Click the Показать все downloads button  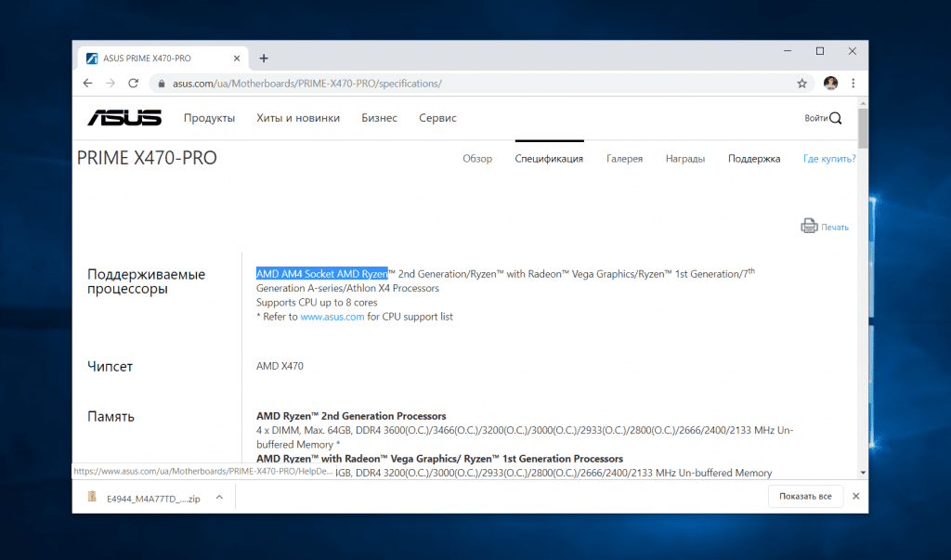click(805, 497)
